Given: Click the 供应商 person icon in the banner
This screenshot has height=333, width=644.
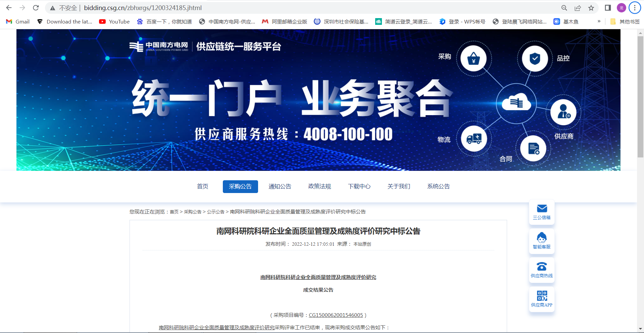Looking at the screenshot, I should coord(563,112).
